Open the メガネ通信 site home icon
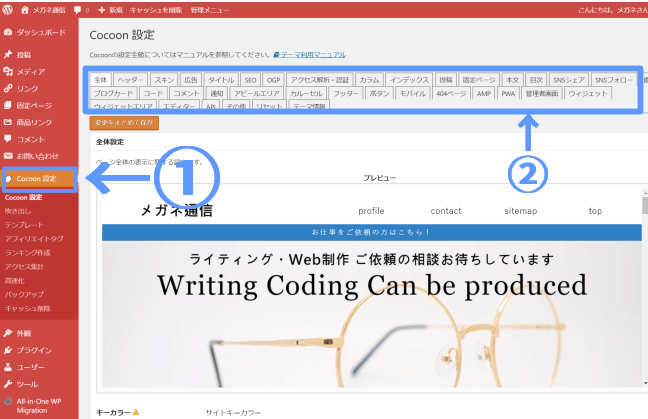648x419 pixels. (x=25, y=10)
